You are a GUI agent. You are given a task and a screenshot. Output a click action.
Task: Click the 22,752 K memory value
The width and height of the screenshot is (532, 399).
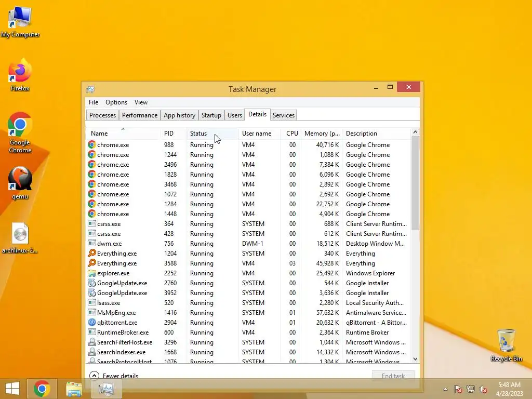pyautogui.click(x=327, y=204)
